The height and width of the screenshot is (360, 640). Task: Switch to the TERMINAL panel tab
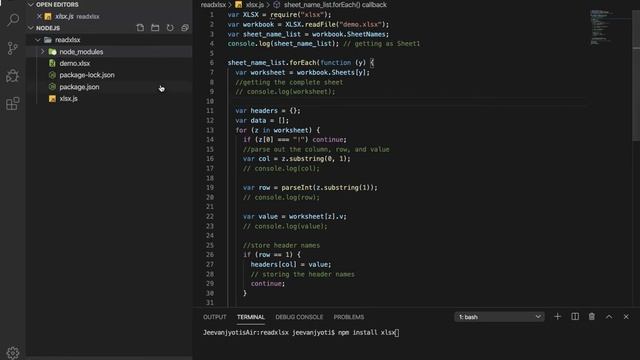[251, 317]
